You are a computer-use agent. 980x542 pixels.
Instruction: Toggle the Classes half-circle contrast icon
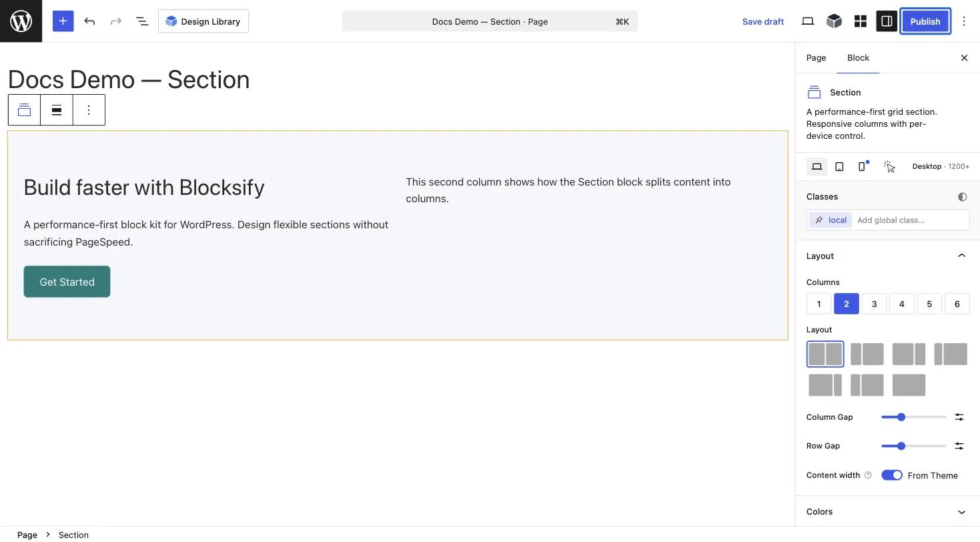[x=962, y=197]
